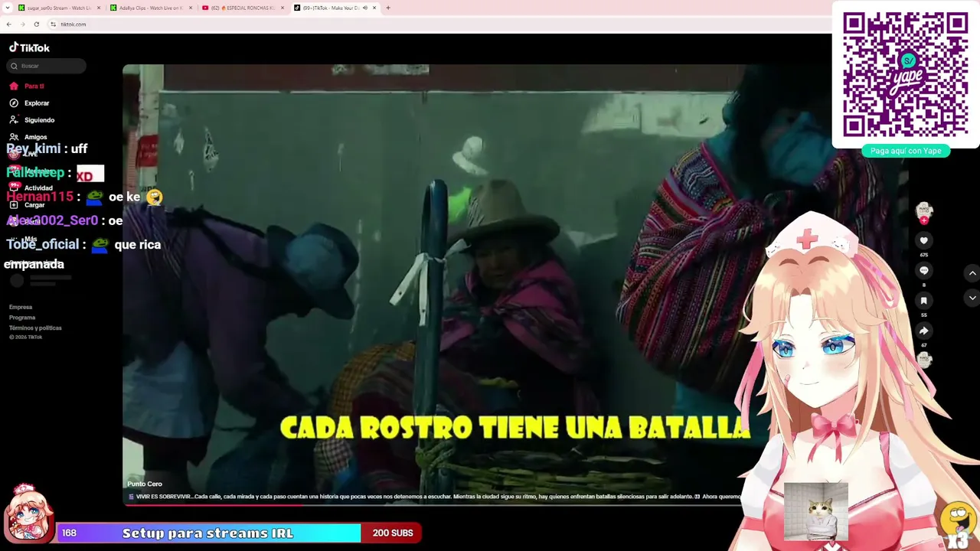This screenshot has width=980, height=551.
Task: Mute the TikTok tab via speaker icon
Action: coord(364,8)
